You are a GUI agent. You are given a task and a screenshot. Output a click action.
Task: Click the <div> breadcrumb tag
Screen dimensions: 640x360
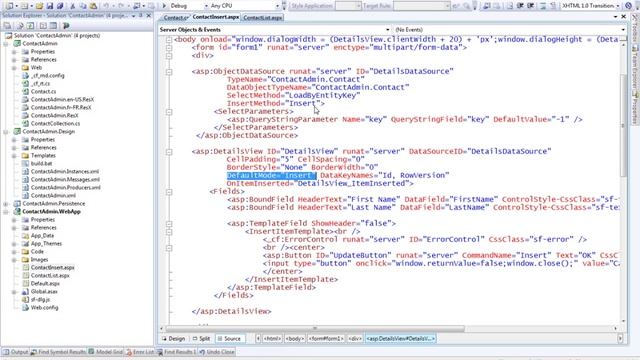pyautogui.click(x=355, y=339)
